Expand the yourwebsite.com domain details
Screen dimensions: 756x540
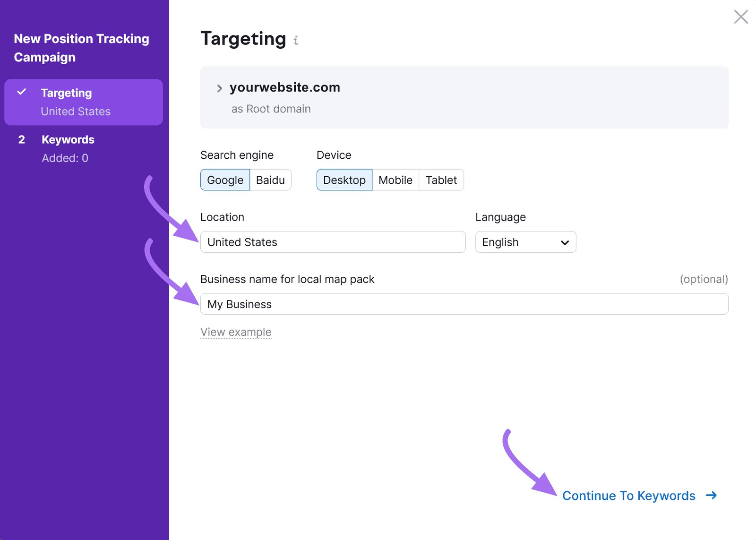[219, 88]
